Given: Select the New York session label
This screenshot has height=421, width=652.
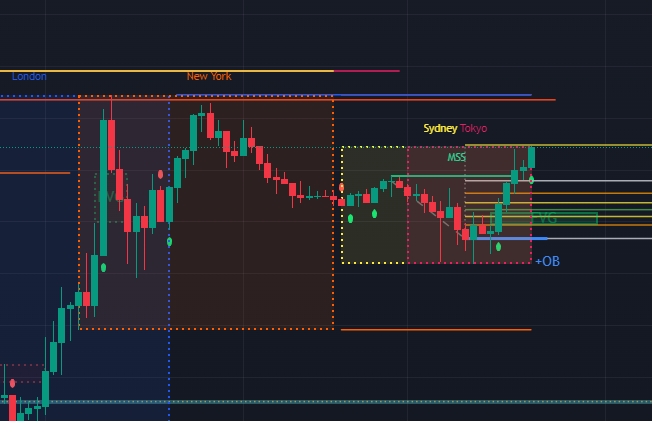Looking at the screenshot, I should coord(208,76).
